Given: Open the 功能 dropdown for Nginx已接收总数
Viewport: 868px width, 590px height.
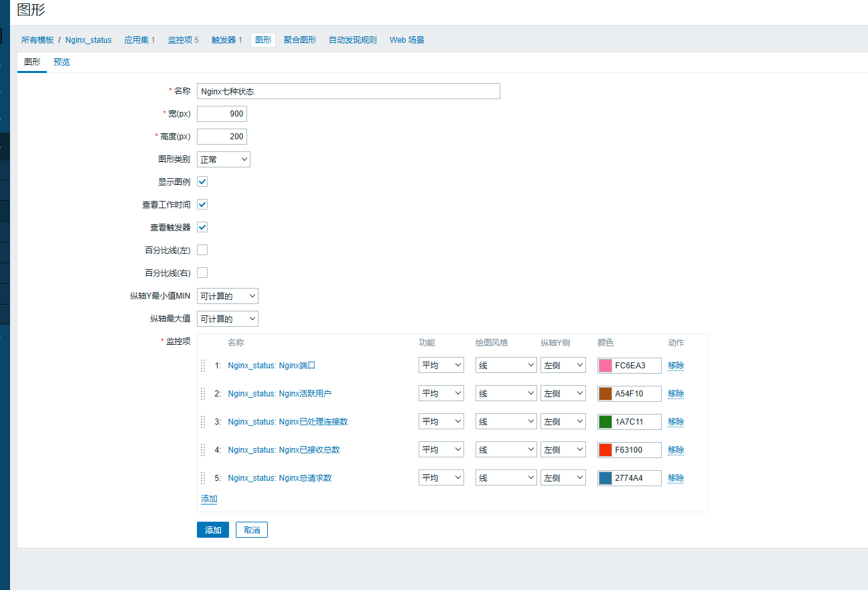Looking at the screenshot, I should (441, 450).
